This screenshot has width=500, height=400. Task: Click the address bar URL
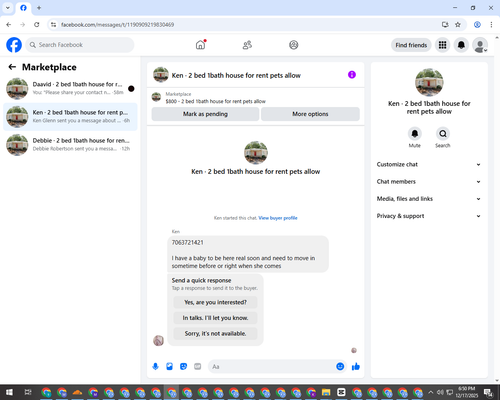tap(117, 25)
